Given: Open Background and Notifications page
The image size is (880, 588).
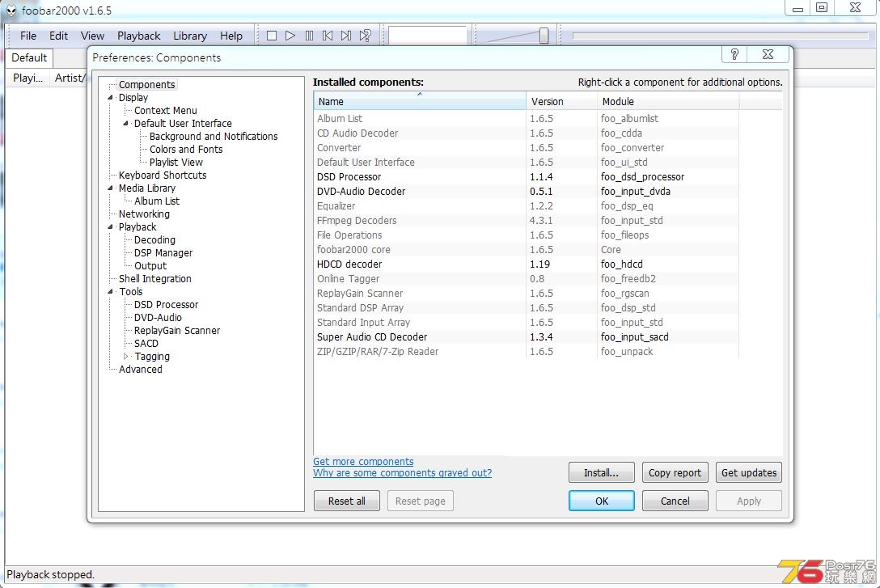Looking at the screenshot, I should click(214, 137).
